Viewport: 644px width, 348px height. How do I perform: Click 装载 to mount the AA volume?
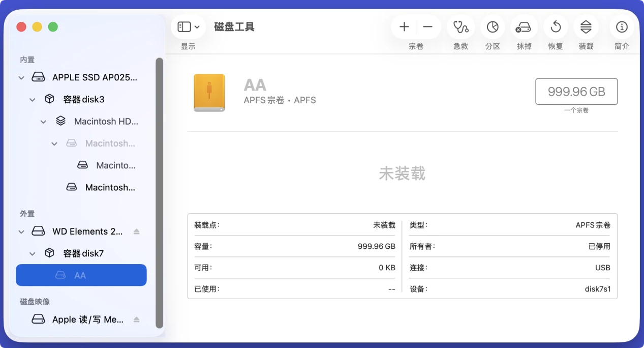click(586, 27)
